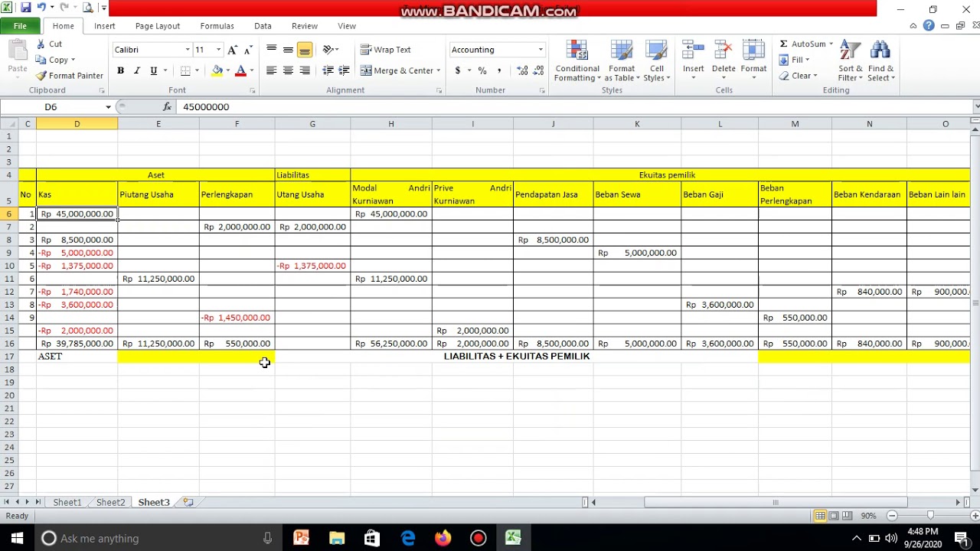Viewport: 980px width, 551px height.
Task: Click Top Align icon
Action: coord(271,50)
